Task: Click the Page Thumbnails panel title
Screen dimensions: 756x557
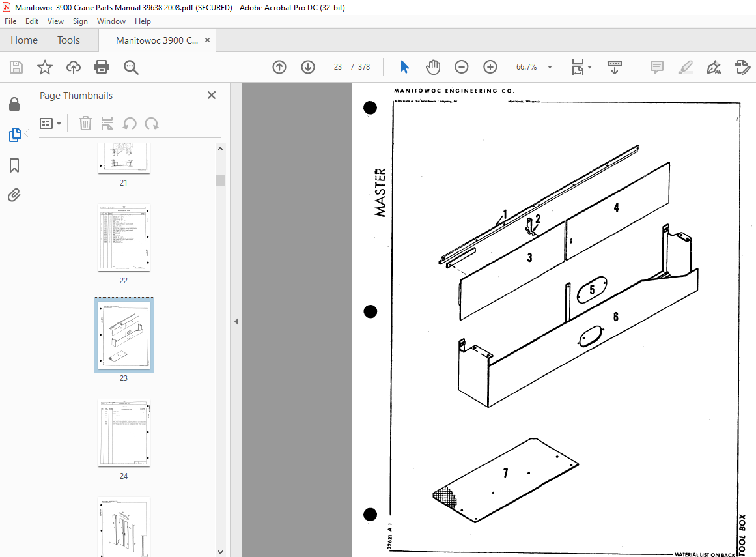Action: tap(76, 96)
